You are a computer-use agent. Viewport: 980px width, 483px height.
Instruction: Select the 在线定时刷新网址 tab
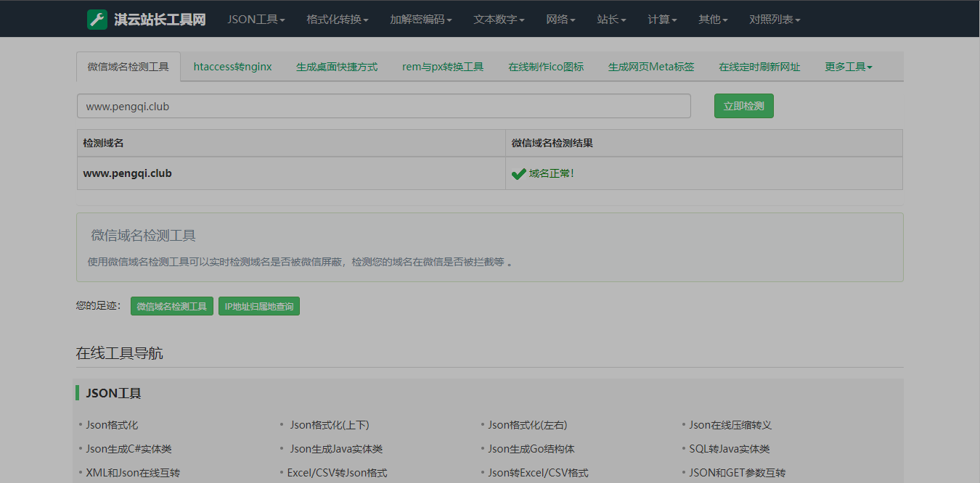(759, 67)
